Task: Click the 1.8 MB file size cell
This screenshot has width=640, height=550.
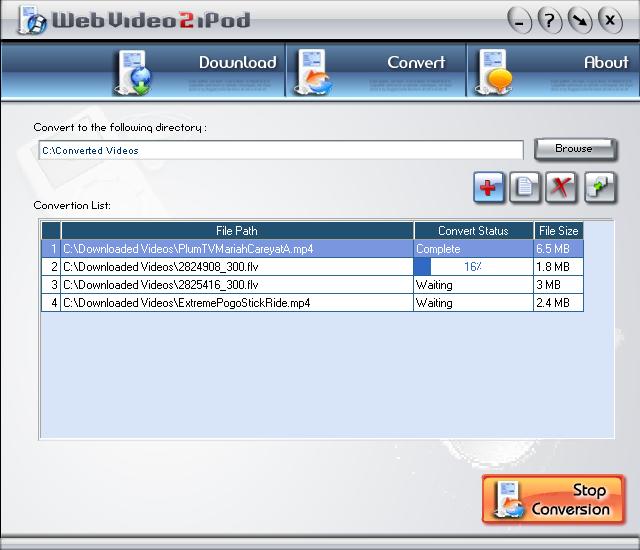Action: pyautogui.click(x=558, y=267)
